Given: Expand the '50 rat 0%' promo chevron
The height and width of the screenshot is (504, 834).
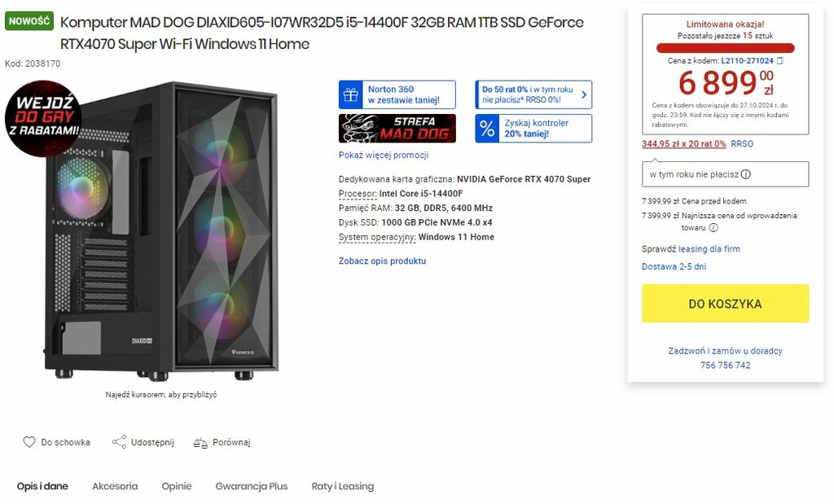Looking at the screenshot, I should 584,94.
